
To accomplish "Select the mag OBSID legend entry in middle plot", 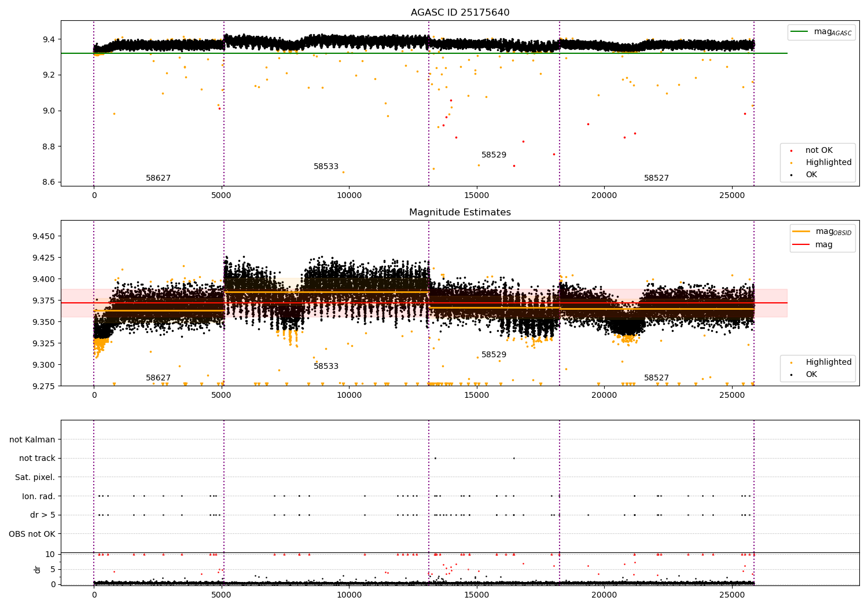I will coord(822,232).
